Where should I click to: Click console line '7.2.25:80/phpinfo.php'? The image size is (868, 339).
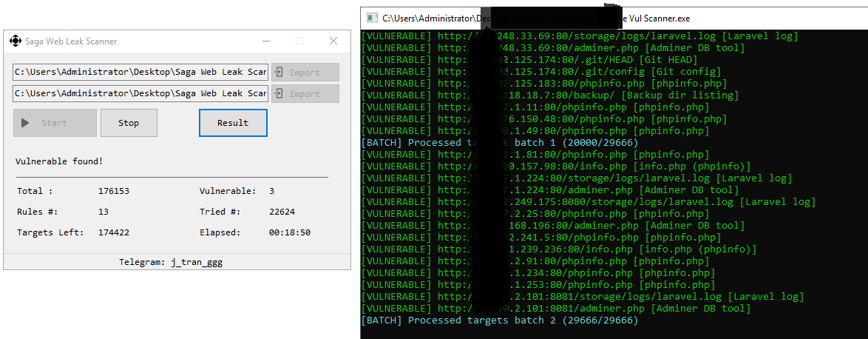pos(535,214)
